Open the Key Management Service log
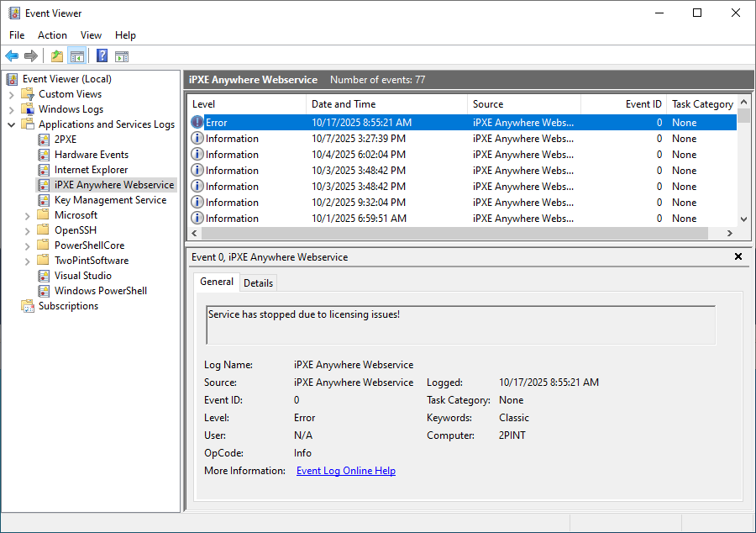The width and height of the screenshot is (756, 533). (x=110, y=200)
